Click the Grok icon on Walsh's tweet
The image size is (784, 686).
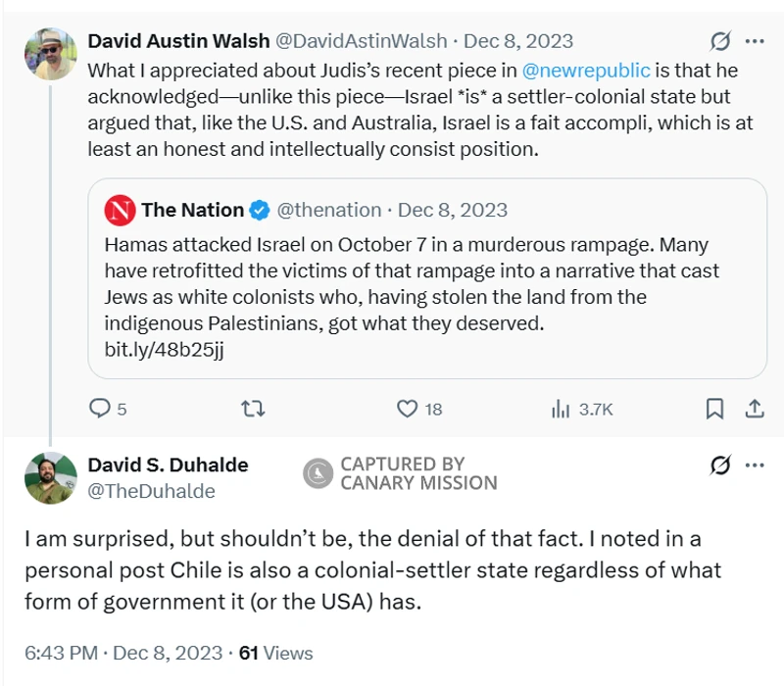point(720,42)
